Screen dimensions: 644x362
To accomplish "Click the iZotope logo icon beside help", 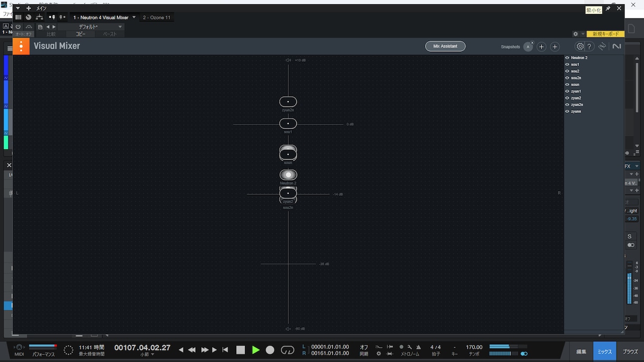I will pyautogui.click(x=602, y=46).
